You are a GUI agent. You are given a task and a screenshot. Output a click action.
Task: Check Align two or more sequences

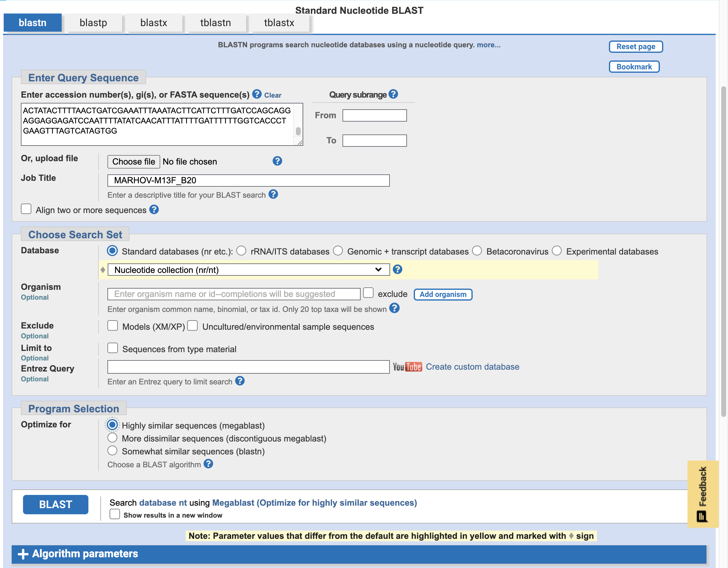[x=26, y=209]
